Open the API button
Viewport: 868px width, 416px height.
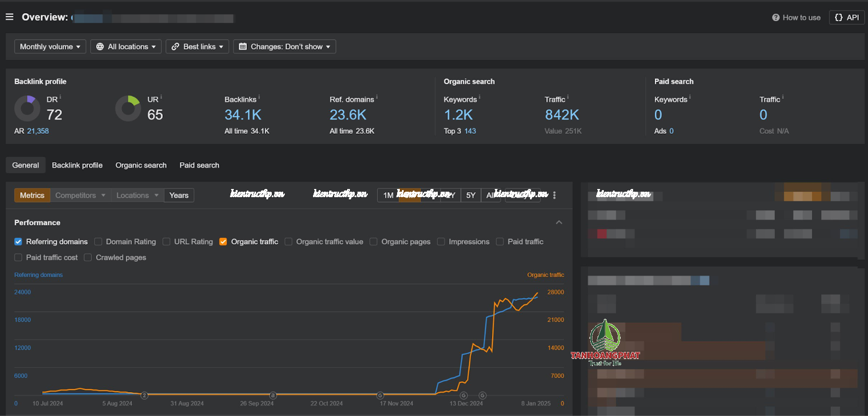coord(847,17)
